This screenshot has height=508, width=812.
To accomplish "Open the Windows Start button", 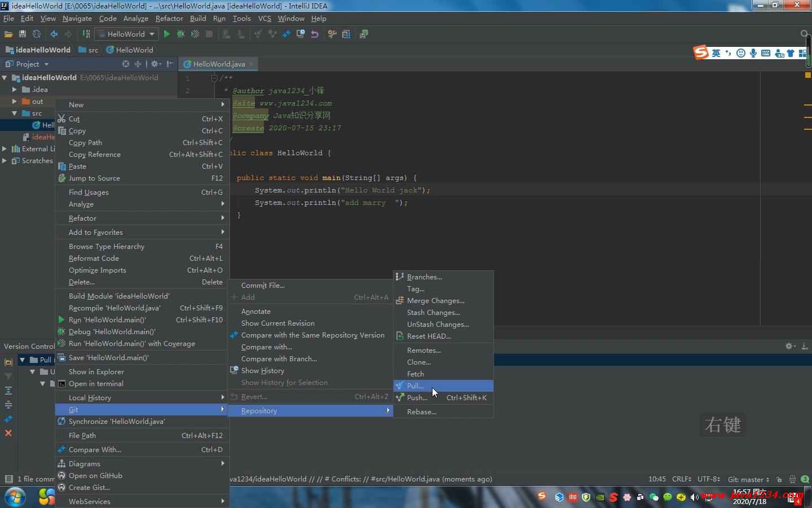I will coord(15,497).
